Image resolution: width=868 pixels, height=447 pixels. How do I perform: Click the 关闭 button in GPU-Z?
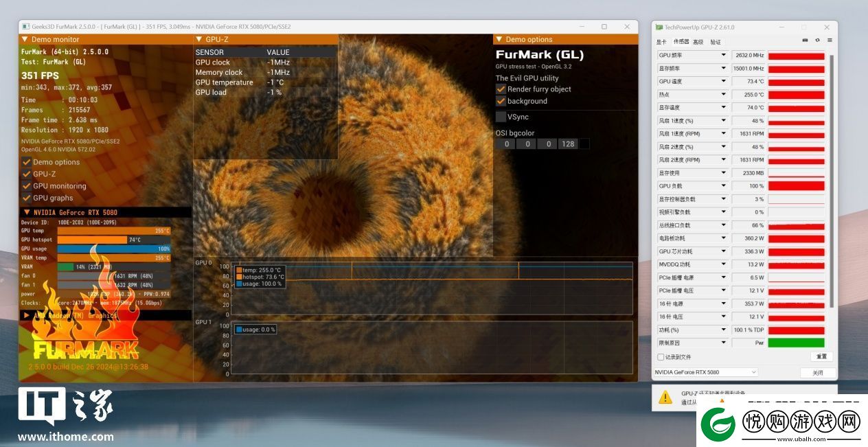tap(818, 373)
